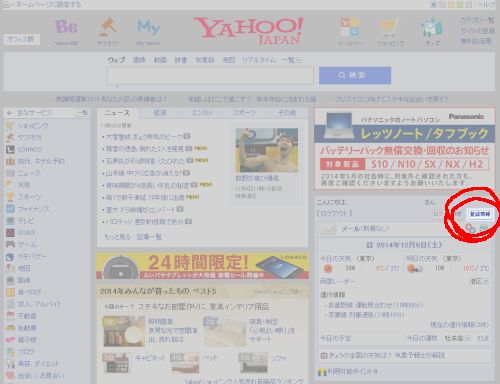Click the ログアウト link
The height and width of the screenshot is (384, 500).
[334, 213]
